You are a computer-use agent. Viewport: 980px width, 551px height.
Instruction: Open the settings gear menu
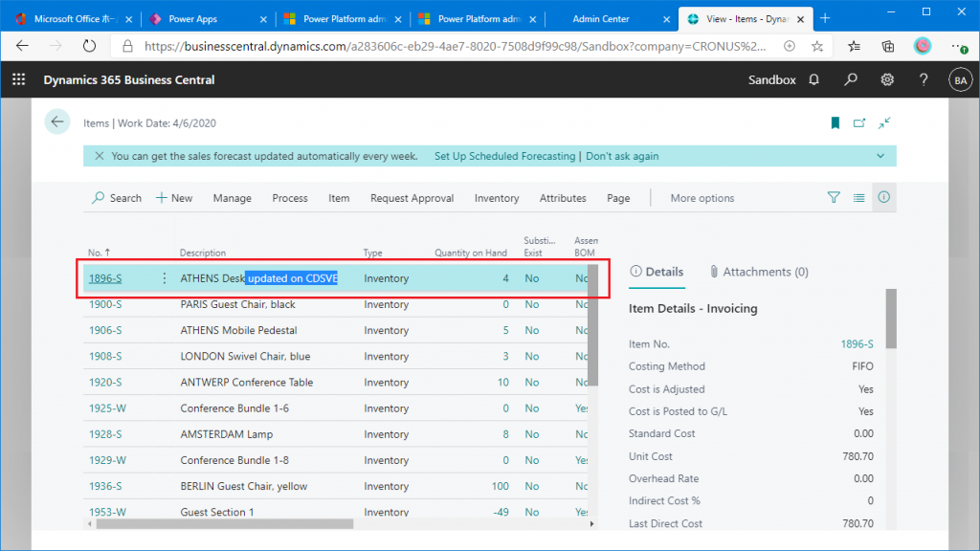(887, 79)
